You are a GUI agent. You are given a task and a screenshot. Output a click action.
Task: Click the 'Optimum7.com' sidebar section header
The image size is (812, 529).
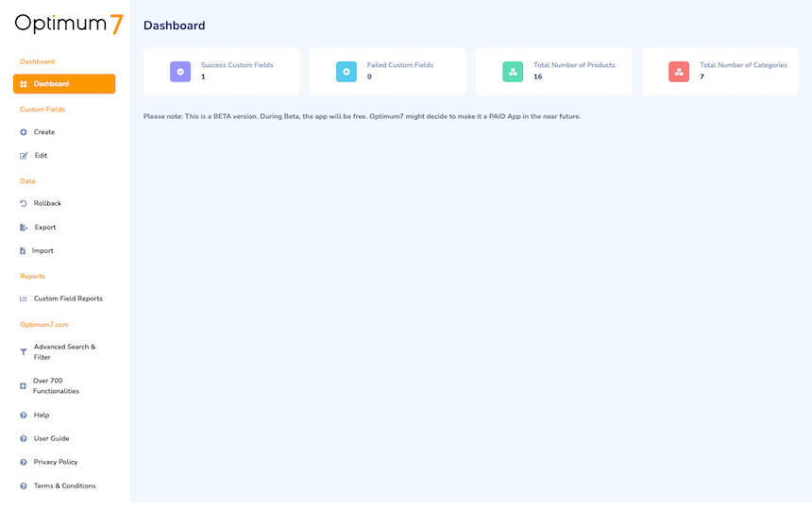click(x=44, y=325)
